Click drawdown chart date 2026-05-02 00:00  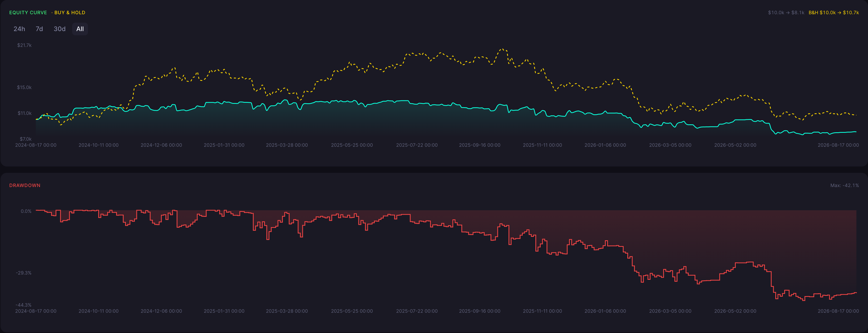click(735, 311)
